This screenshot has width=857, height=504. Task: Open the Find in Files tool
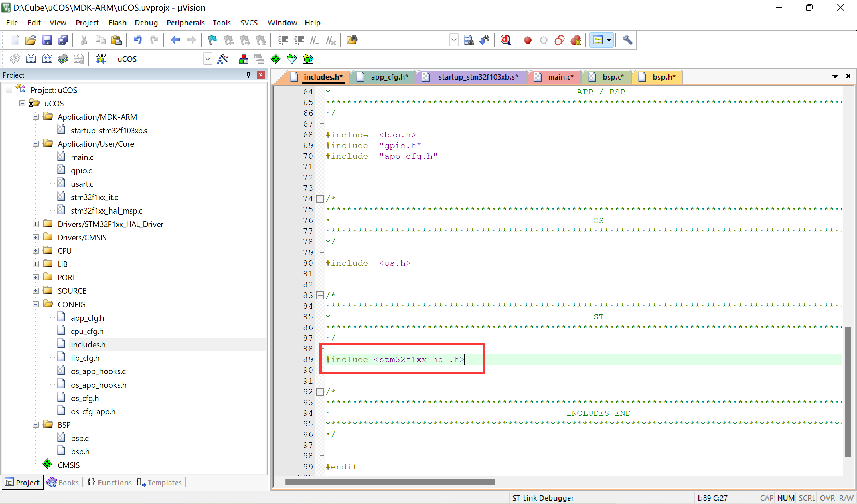tap(469, 40)
